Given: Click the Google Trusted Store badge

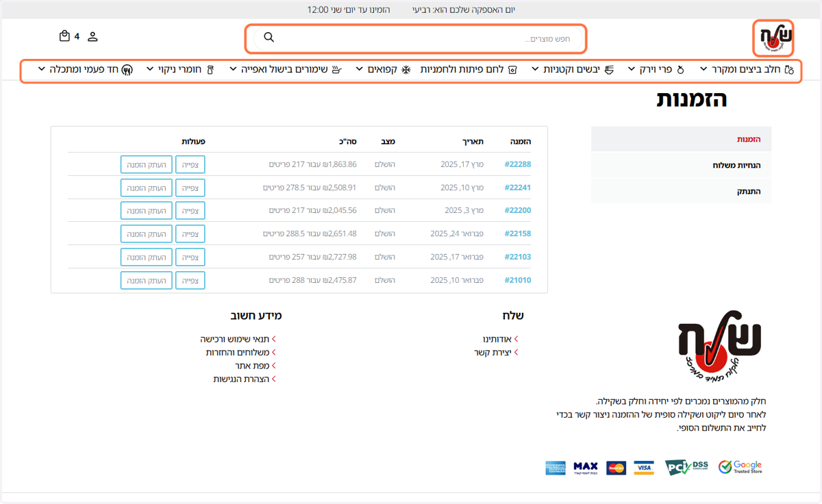Looking at the screenshot, I should tap(740, 467).
